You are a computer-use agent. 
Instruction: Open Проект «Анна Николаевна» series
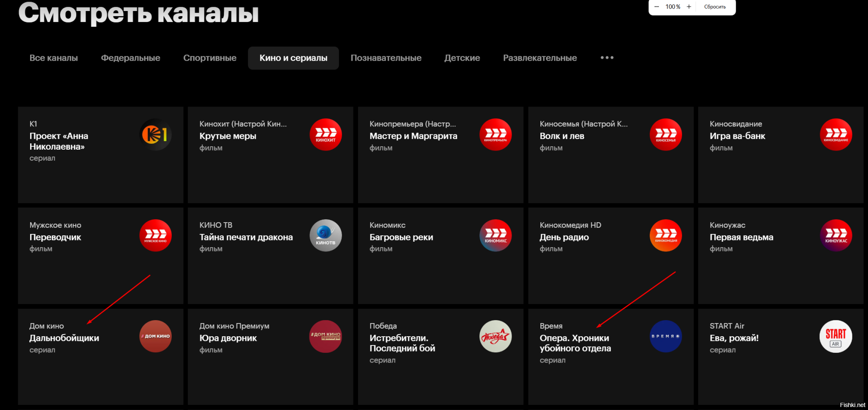[x=59, y=141]
